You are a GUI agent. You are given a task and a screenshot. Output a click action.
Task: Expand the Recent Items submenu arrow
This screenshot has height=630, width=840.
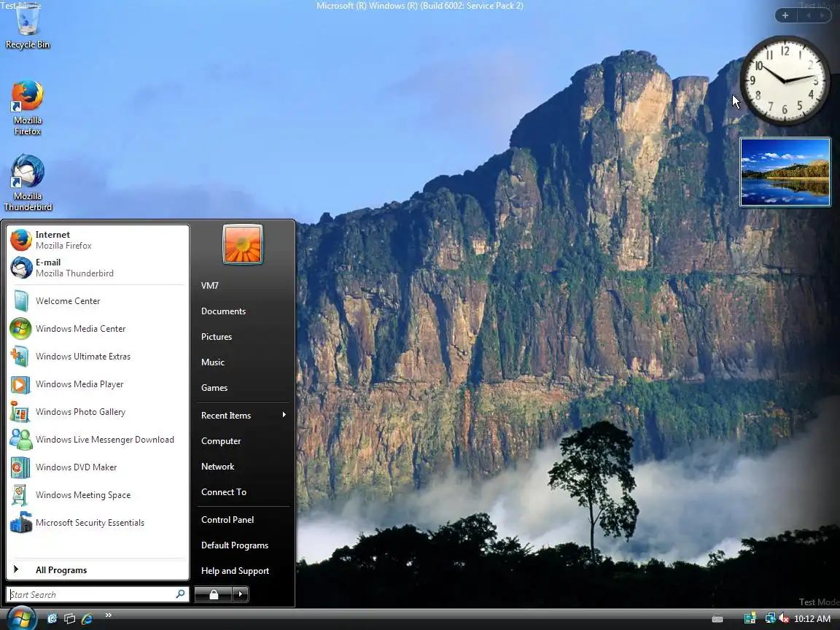tap(284, 415)
